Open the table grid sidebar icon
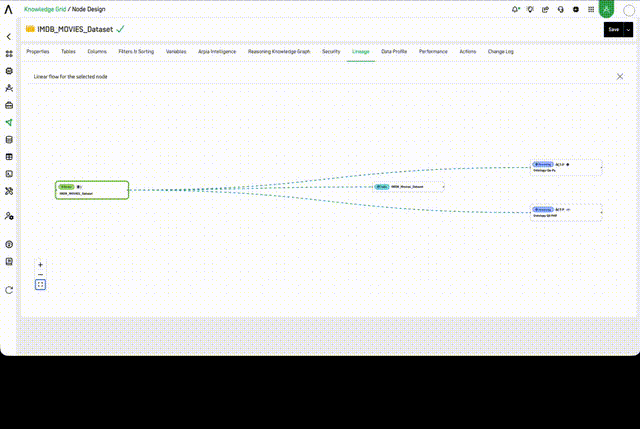Image resolution: width=640 pixels, height=429 pixels. (x=9, y=157)
